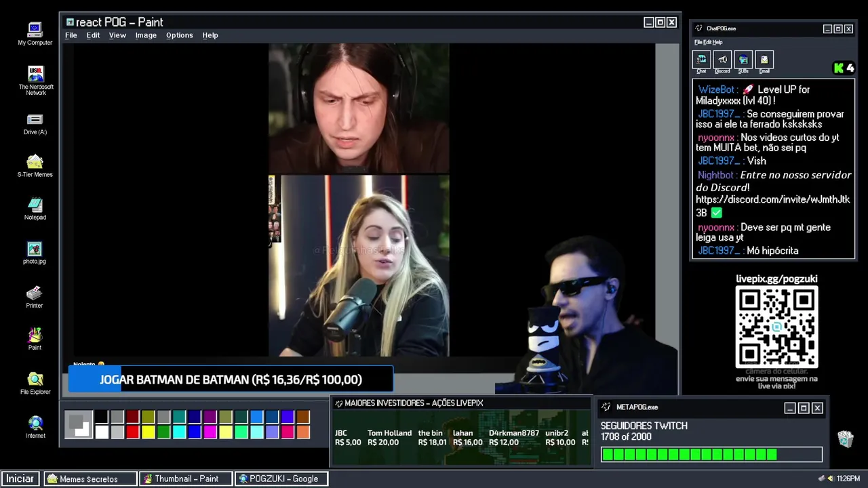
Task: Switch to POGZUKI – Google taskbar window
Action: (x=281, y=479)
